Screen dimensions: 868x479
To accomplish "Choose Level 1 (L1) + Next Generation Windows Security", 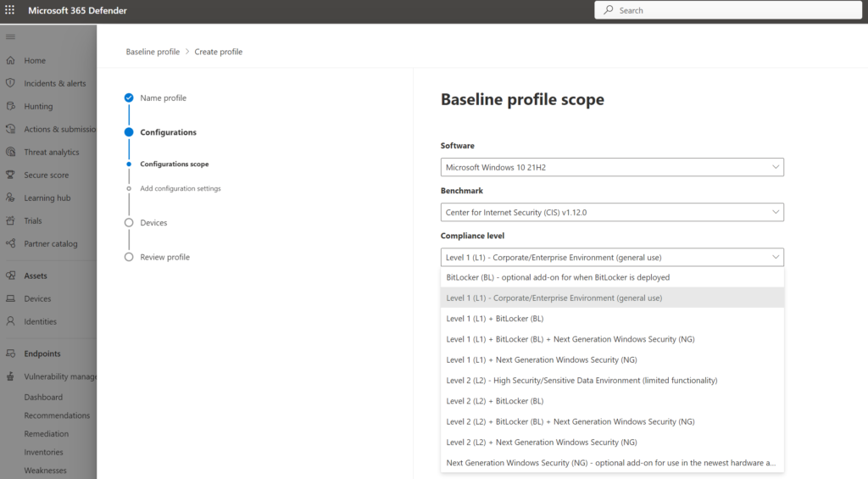I will pos(612,360).
